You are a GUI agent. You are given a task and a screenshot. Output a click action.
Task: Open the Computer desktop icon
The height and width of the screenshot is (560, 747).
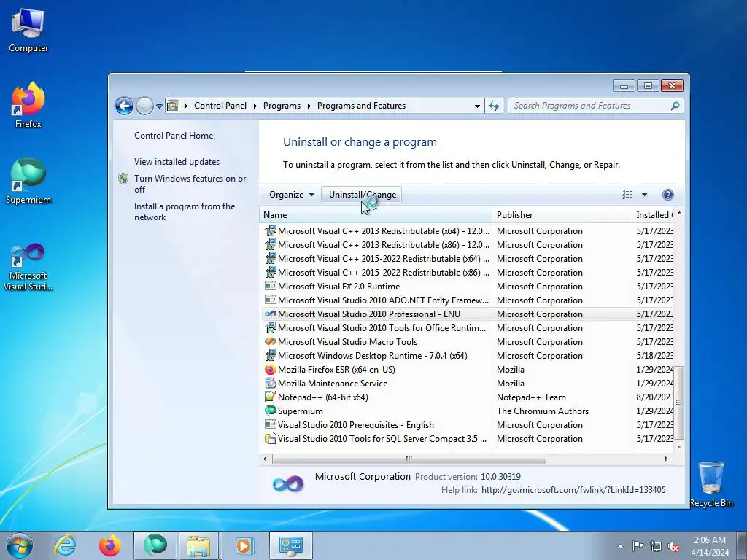click(x=28, y=31)
